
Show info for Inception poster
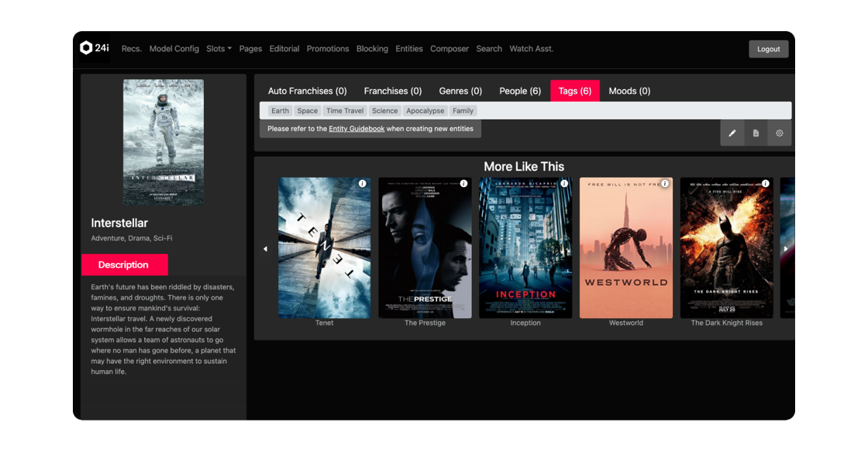click(564, 184)
